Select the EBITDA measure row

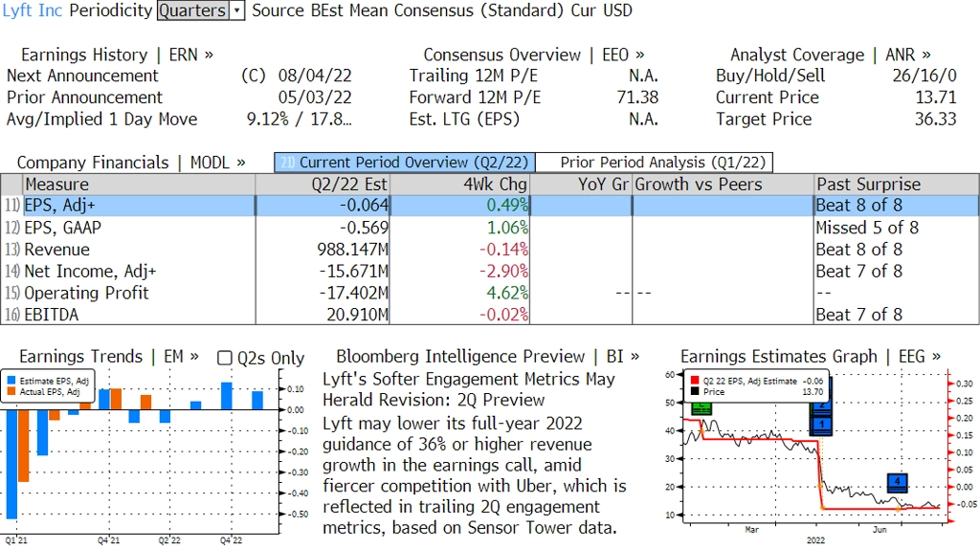pyautogui.click(x=490, y=315)
